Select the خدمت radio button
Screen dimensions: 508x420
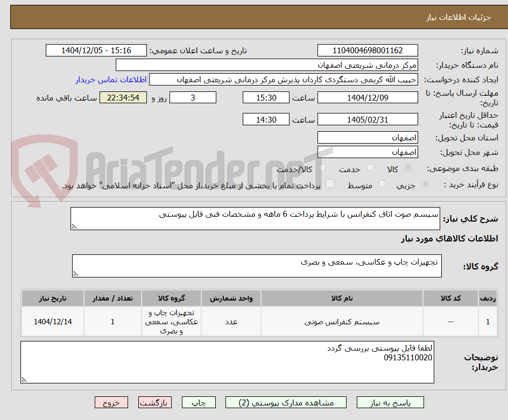click(370, 168)
